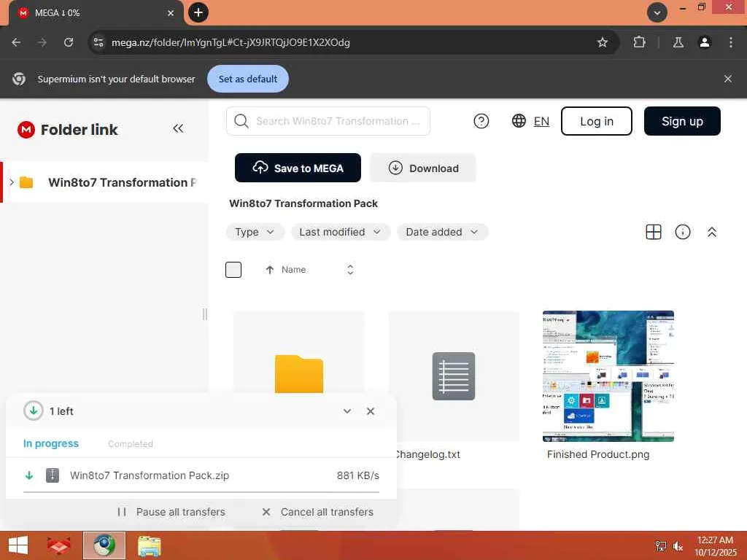Click the Log in button
Image resolution: width=747 pixels, height=560 pixels.
[x=597, y=121]
